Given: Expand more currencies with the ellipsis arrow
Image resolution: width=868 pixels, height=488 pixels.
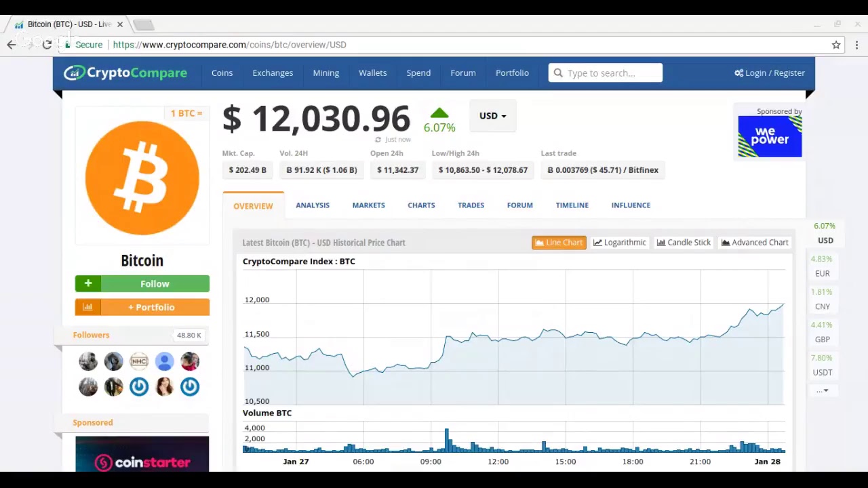Looking at the screenshot, I should 823,390.
